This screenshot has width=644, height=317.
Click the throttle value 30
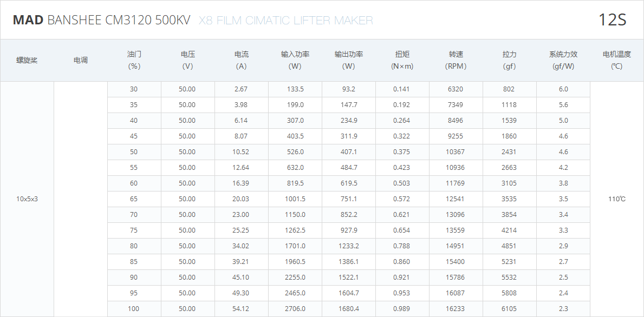(x=134, y=89)
